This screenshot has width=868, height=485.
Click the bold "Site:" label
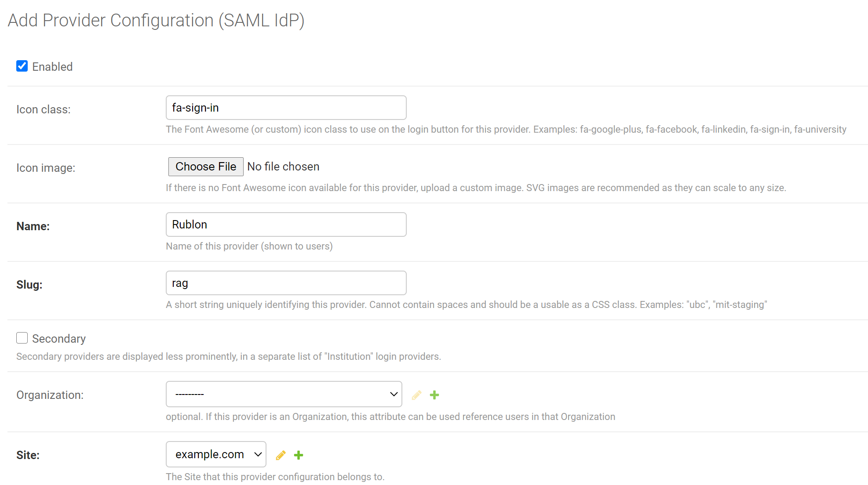[x=28, y=455]
